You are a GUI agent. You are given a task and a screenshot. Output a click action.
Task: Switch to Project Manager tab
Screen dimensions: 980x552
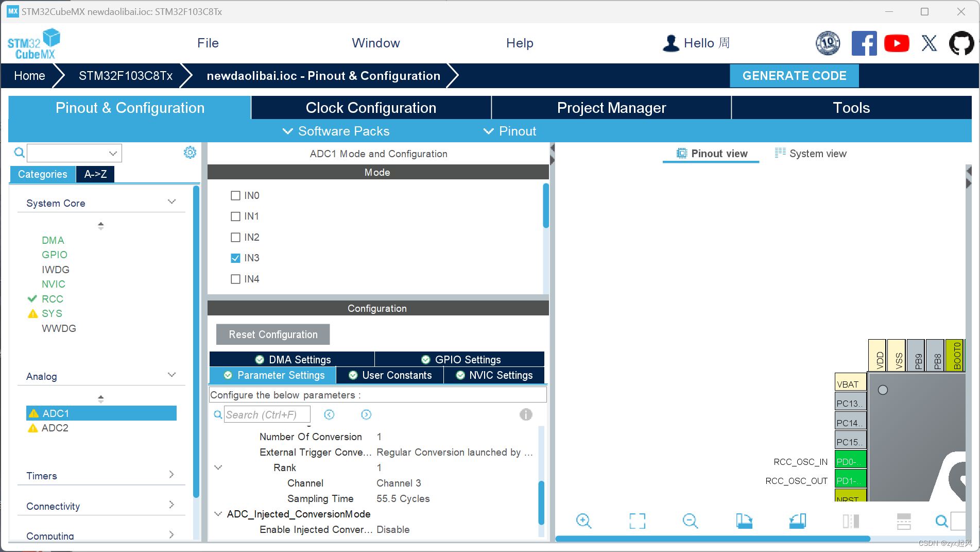click(x=611, y=108)
